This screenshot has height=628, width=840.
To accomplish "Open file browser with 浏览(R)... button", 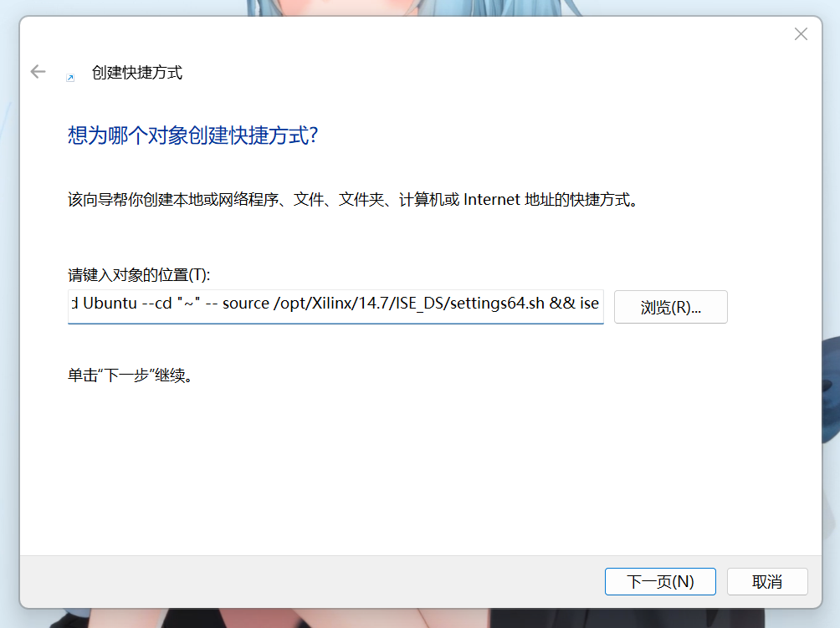I will tap(671, 307).
